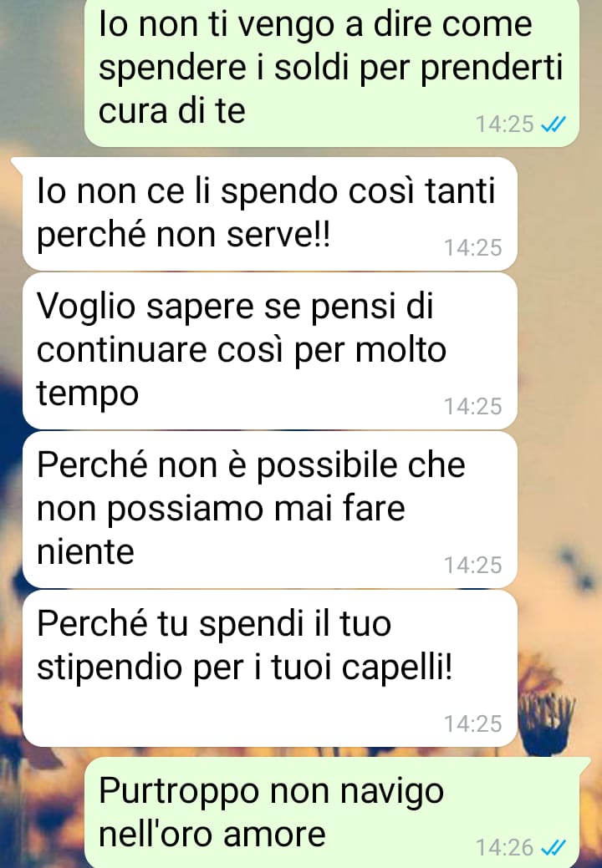Tap the dried flower bud in the wallpaper
Viewport: 602px width, 868px height.
click(545, 722)
